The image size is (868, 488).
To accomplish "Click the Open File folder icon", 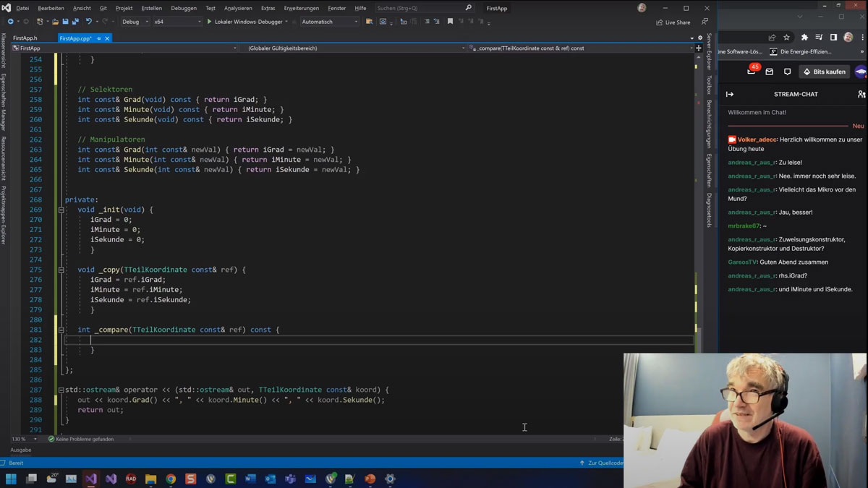I will [x=55, y=22].
